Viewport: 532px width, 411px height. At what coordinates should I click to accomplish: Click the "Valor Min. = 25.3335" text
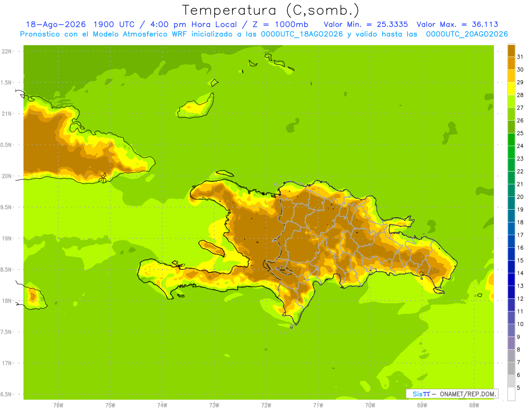(366, 24)
